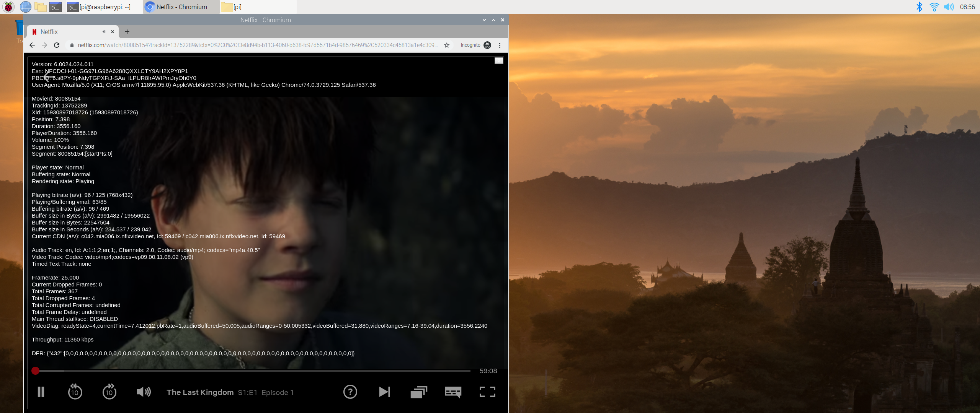This screenshot has height=413, width=980.
Task: Mute the tab via speaker icon
Action: pos(104,32)
